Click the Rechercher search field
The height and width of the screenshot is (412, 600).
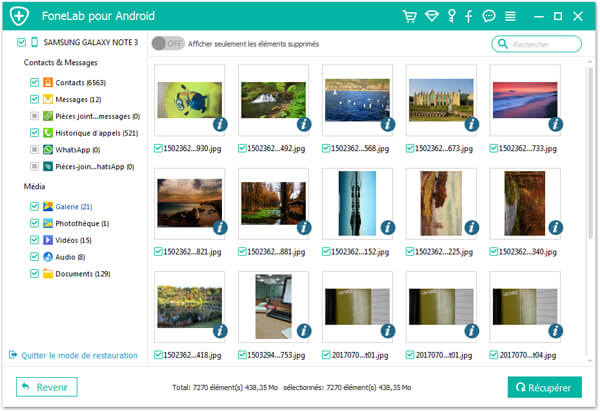point(541,44)
